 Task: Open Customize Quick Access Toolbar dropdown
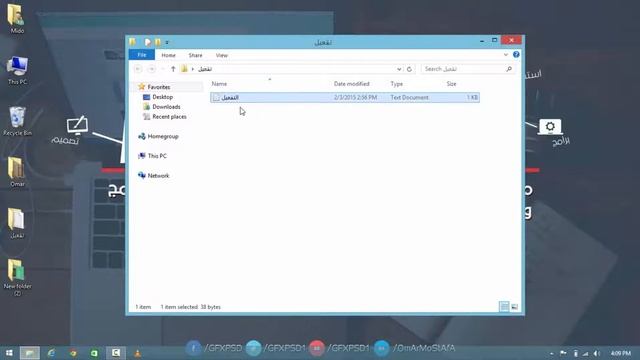tap(167, 42)
